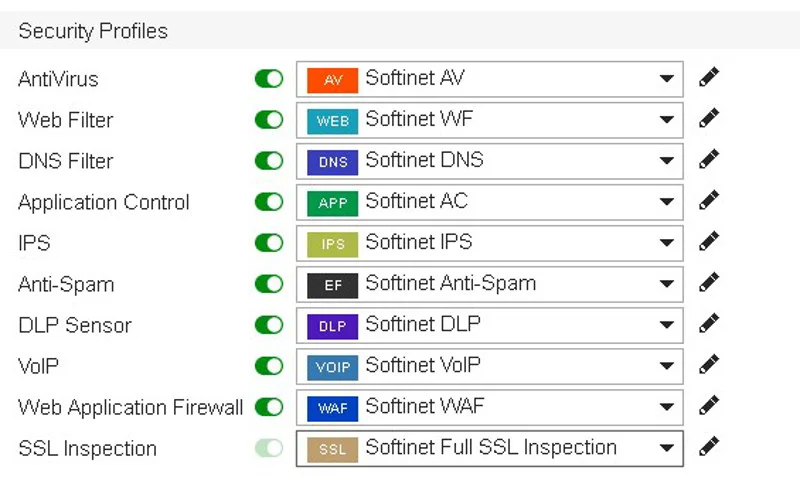Edit the Softinet DNS profile

click(x=709, y=159)
